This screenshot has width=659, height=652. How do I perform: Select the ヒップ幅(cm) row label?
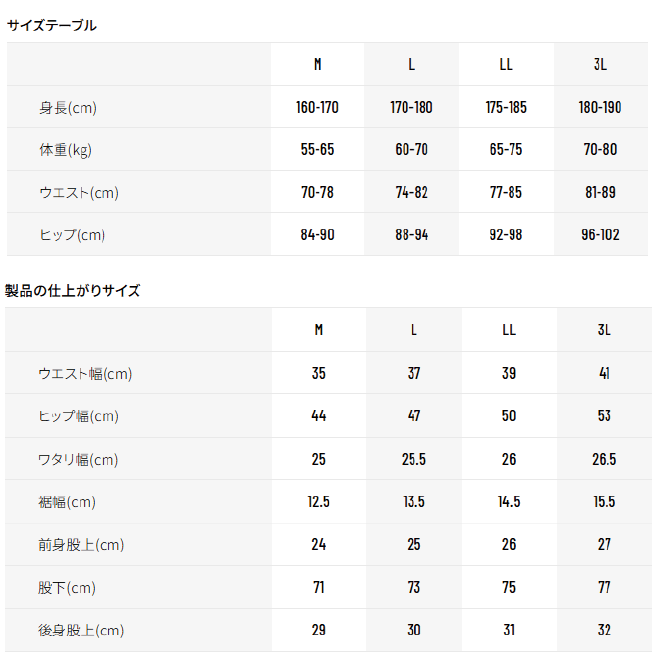(x=78, y=417)
